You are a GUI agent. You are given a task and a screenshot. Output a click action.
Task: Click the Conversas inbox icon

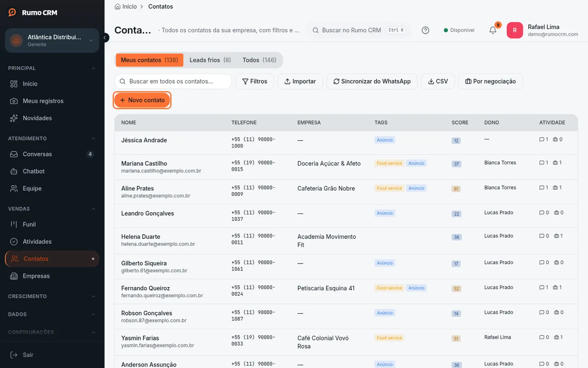pyautogui.click(x=14, y=154)
